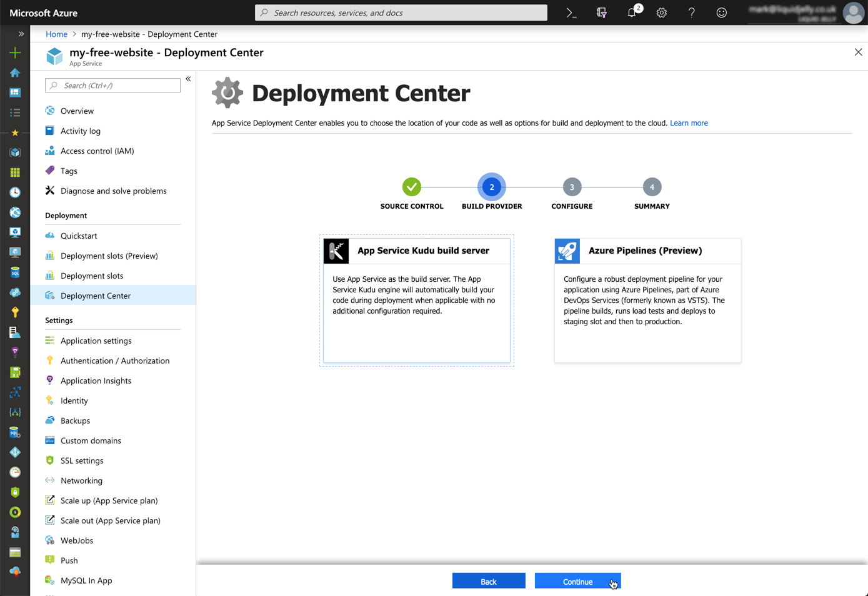Click the Learn more link

coord(689,123)
